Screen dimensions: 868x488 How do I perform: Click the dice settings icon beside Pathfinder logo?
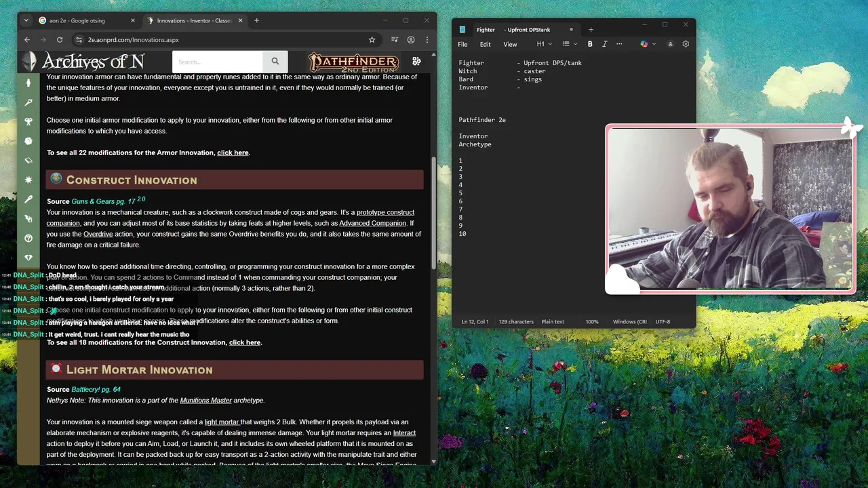coord(416,62)
